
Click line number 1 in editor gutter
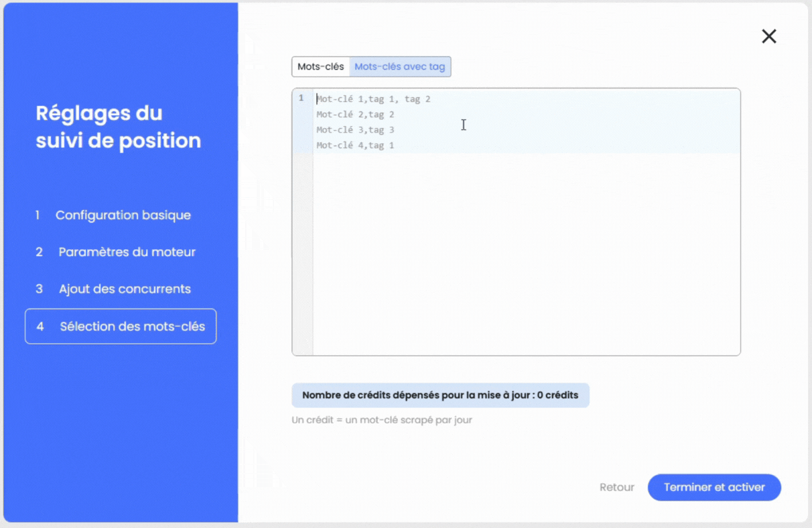[301, 98]
